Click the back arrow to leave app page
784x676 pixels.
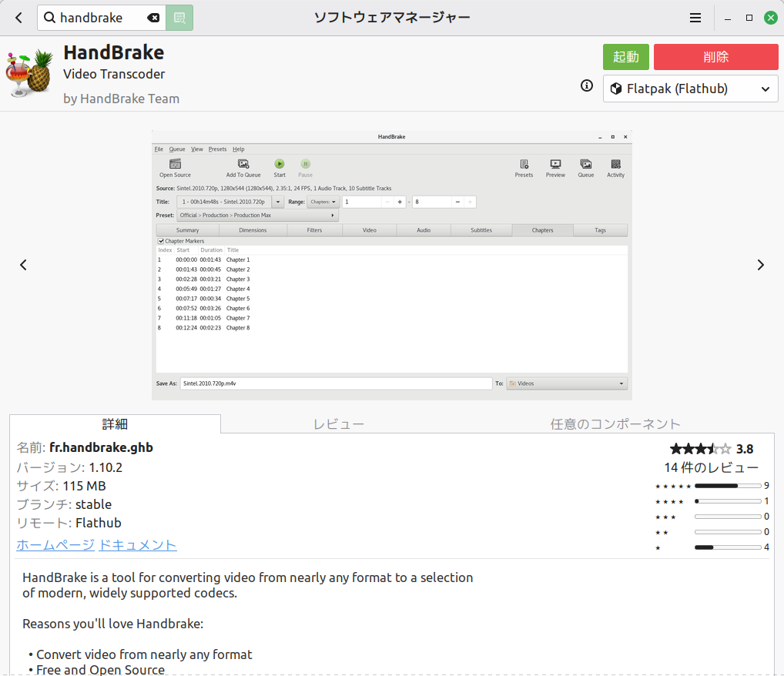18,17
